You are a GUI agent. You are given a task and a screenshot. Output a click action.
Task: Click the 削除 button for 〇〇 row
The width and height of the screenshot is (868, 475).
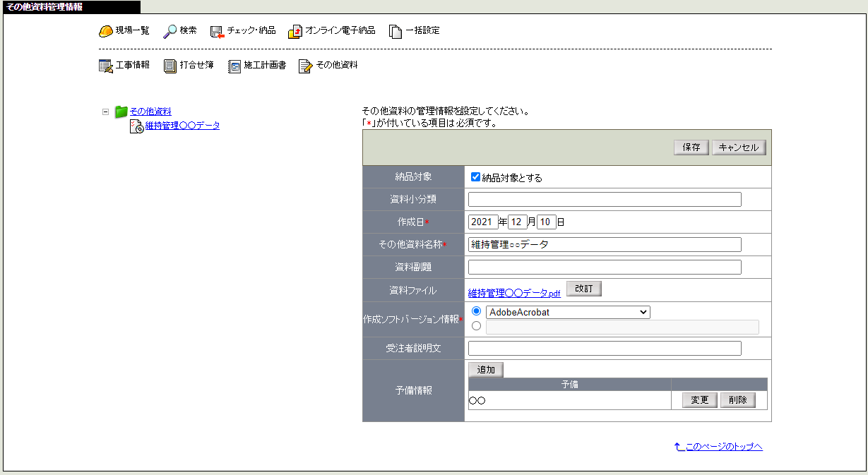click(738, 400)
